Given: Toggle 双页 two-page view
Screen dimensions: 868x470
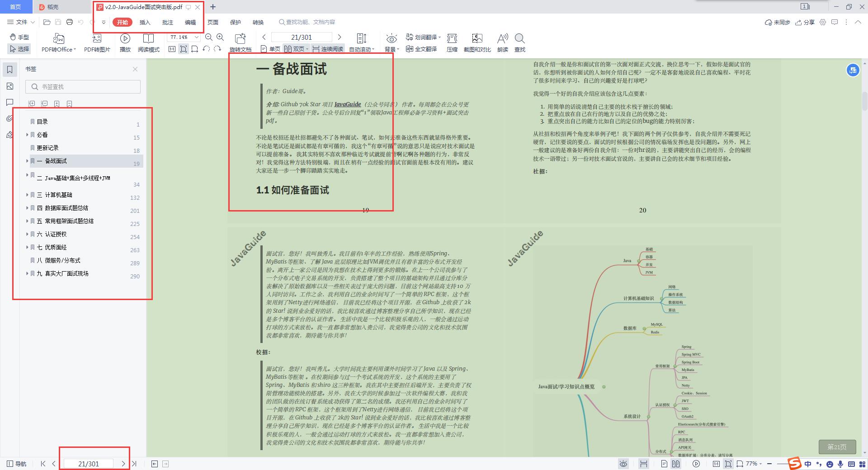Looking at the screenshot, I should click(x=296, y=49).
